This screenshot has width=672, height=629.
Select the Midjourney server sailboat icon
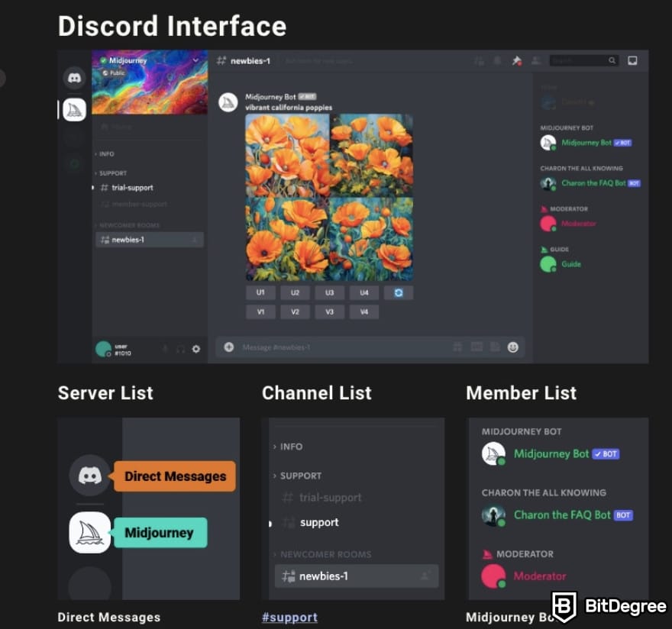[74, 109]
